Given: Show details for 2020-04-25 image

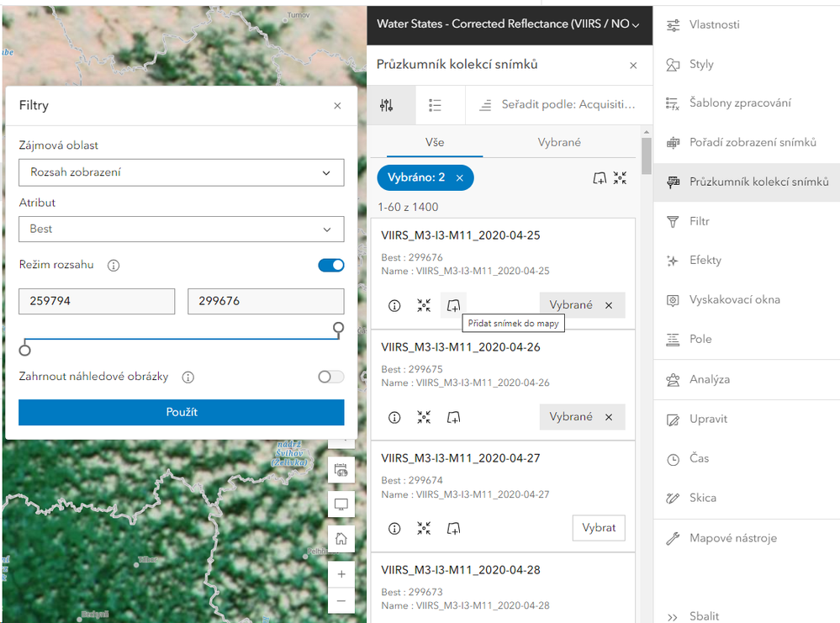Looking at the screenshot, I should (394, 305).
